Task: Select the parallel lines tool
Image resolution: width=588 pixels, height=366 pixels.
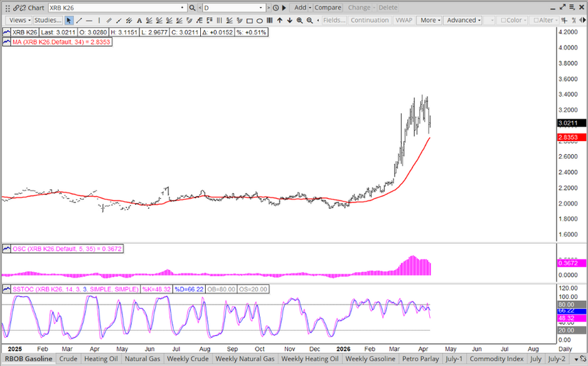Action: 109,20
